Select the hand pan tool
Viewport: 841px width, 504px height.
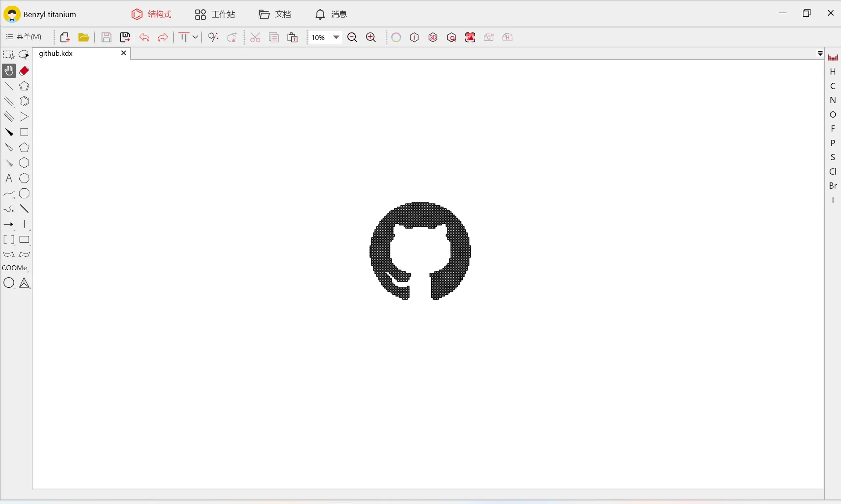(x=9, y=71)
